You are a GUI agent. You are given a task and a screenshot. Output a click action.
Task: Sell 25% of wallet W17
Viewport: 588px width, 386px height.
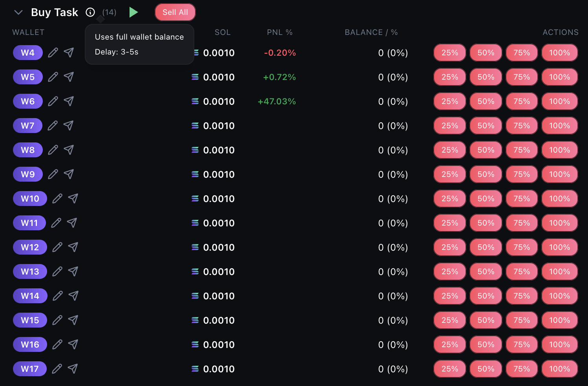click(x=449, y=369)
